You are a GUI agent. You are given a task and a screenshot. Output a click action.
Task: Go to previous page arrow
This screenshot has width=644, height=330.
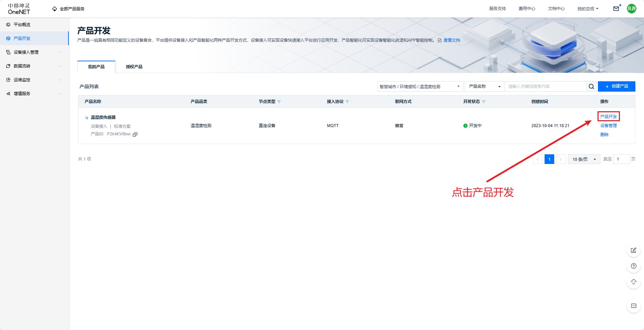pos(538,159)
